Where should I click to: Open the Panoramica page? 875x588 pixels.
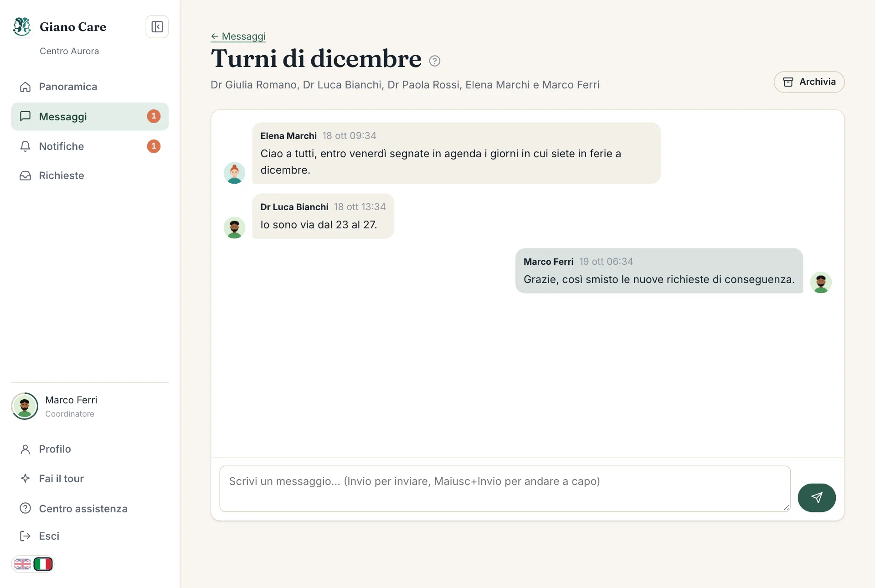click(x=90, y=87)
